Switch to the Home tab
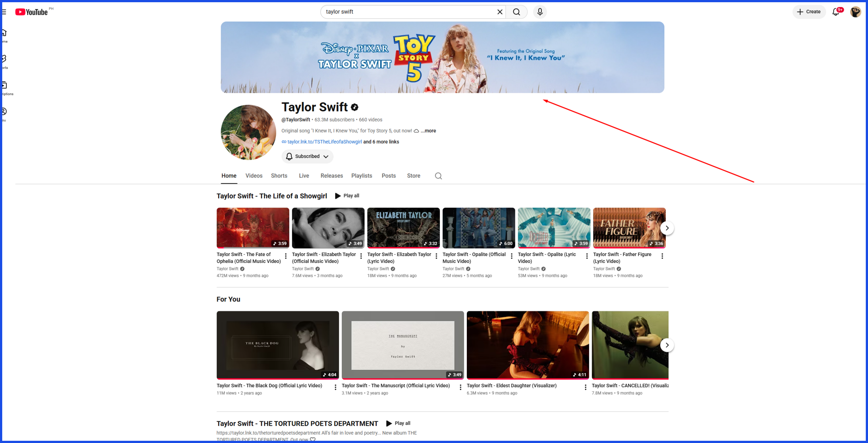The image size is (868, 443). 229,176
